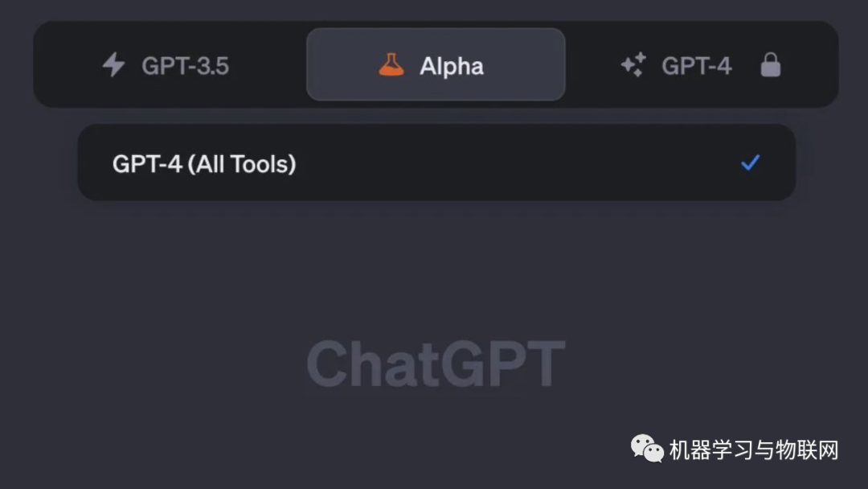Screen dimensions: 868x489
Task: Click the orange flask icon on Alpha
Action: tap(391, 65)
